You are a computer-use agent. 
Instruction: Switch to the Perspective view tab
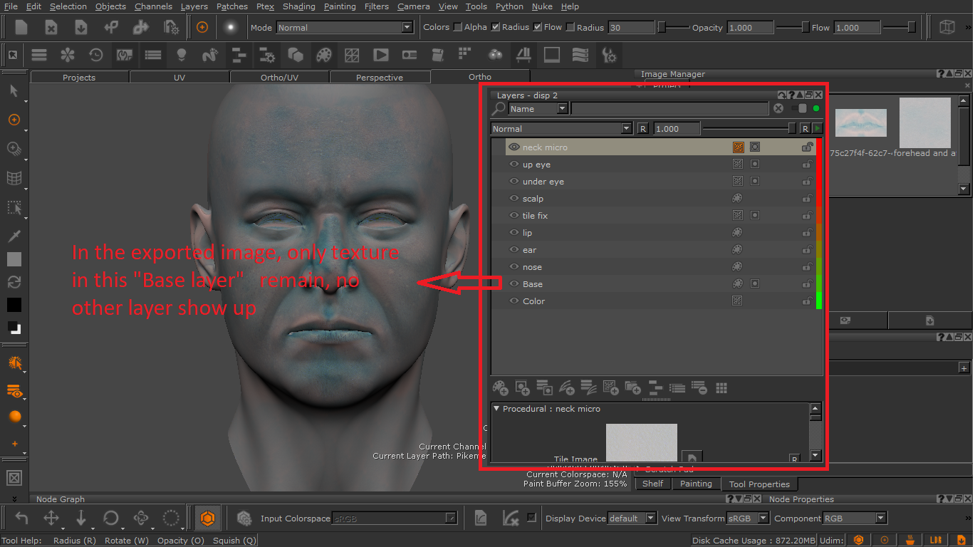(x=380, y=77)
